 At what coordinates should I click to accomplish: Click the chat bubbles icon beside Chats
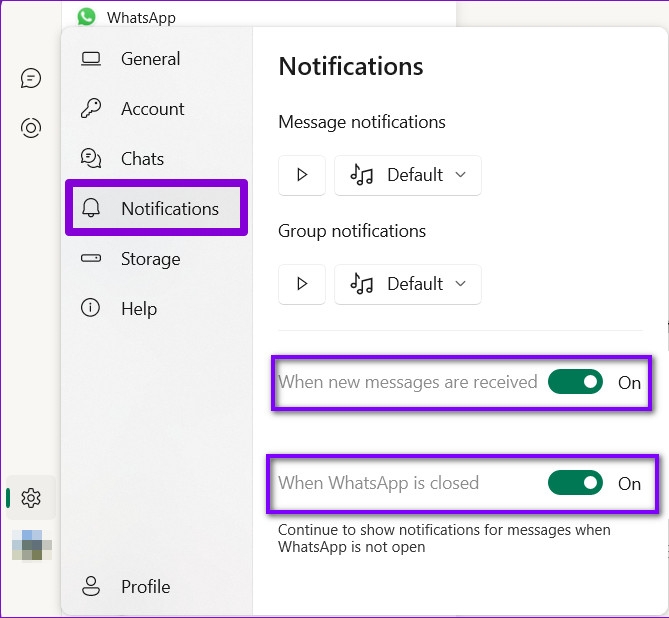pyautogui.click(x=91, y=158)
